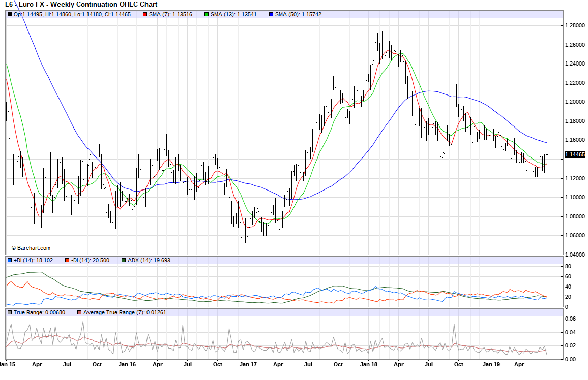Click the red SMA (7) legend swatch
This screenshot has height=380, width=588.
tap(145, 14)
